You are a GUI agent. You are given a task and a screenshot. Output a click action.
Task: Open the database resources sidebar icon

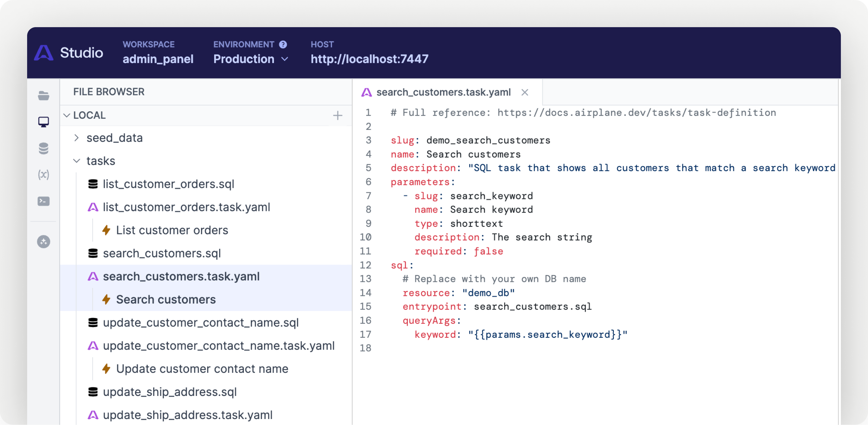[43, 149]
